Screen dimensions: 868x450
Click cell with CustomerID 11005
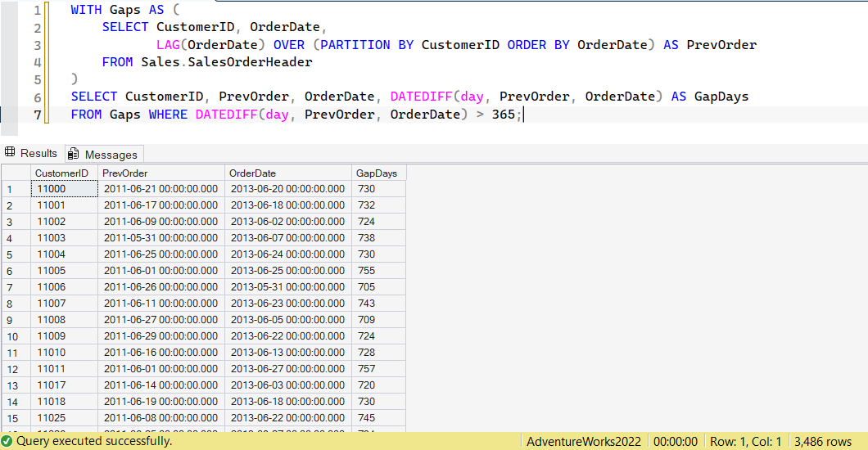(64, 270)
